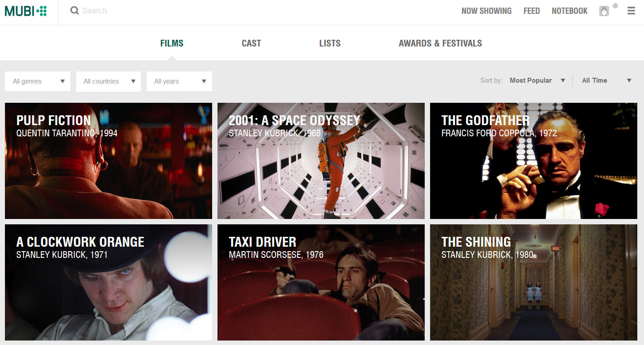The width and height of the screenshot is (644, 345).
Task: Open the Taxi Driver film card
Action: coord(321,282)
